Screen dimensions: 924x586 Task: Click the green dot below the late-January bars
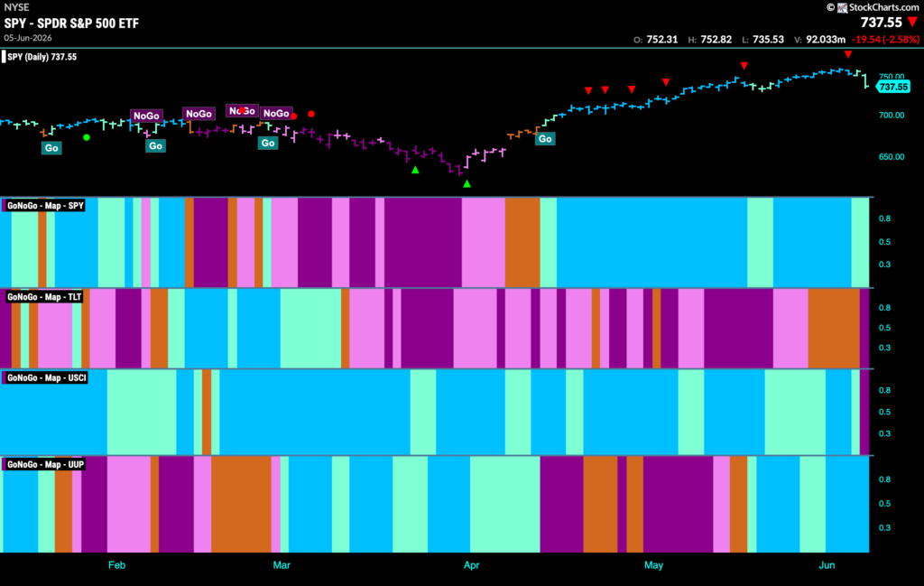[87, 137]
